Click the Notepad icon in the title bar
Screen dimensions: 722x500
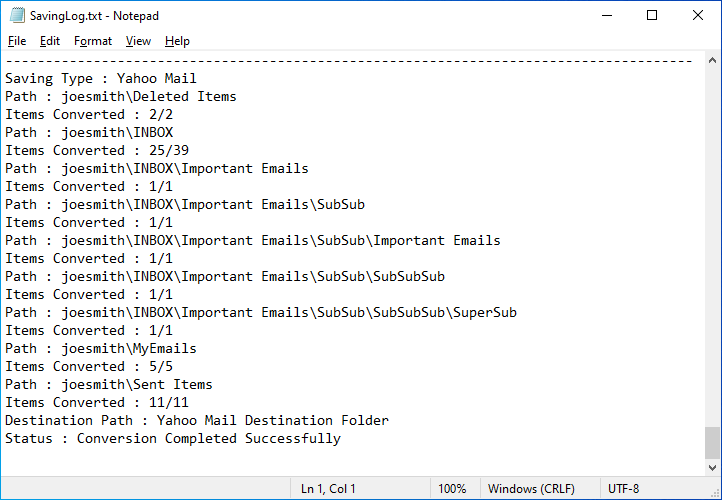tap(17, 16)
